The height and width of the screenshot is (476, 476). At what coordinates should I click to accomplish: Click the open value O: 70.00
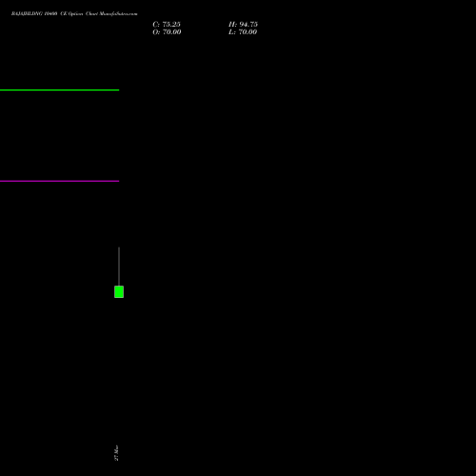click(x=167, y=32)
